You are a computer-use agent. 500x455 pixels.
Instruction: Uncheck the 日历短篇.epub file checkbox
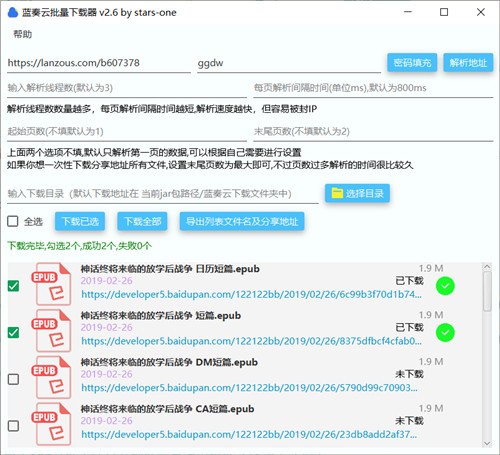pos(13,286)
